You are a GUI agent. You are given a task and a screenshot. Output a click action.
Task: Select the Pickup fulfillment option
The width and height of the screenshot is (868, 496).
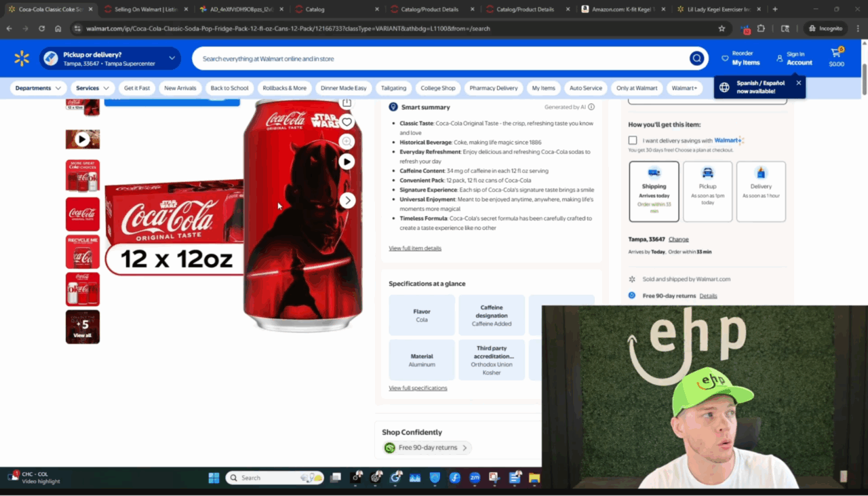pyautogui.click(x=707, y=191)
